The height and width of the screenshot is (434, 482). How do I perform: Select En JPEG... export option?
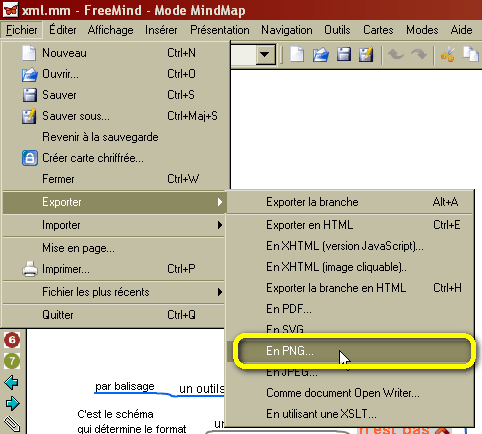pyautogui.click(x=350, y=373)
